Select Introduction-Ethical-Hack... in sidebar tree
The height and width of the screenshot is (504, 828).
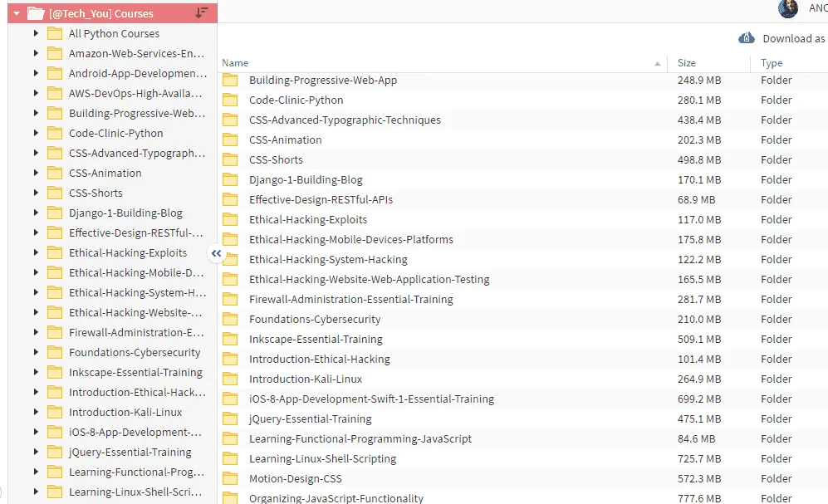[137, 392]
